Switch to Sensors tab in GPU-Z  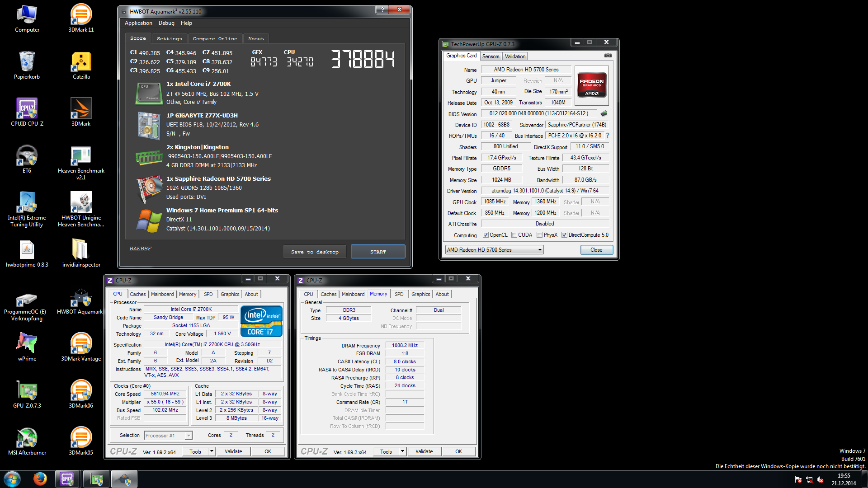tap(491, 56)
